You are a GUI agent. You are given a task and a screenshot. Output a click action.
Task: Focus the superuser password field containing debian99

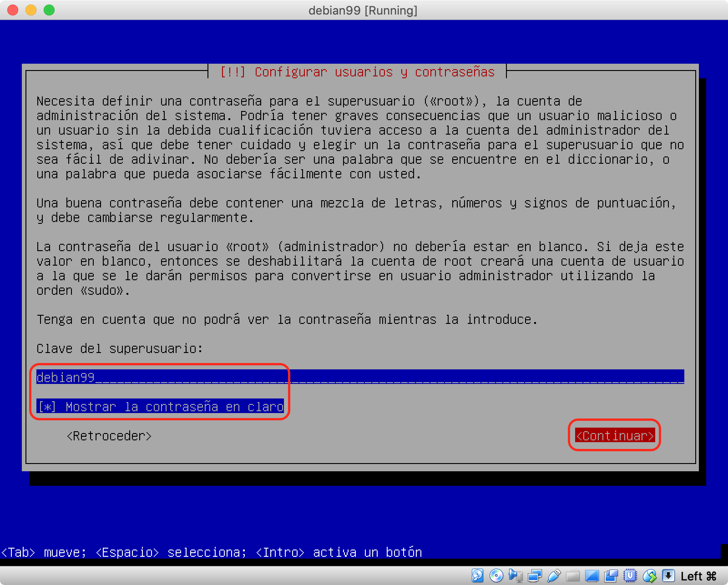pos(360,377)
